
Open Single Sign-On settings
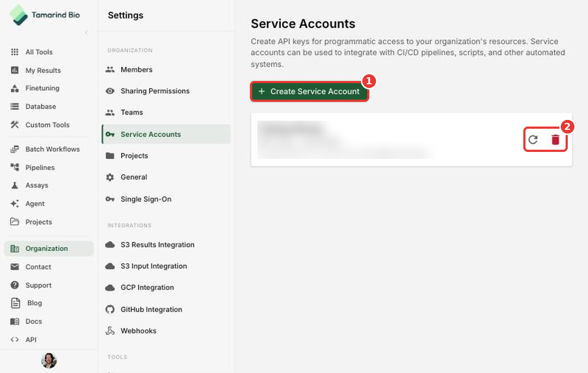(x=166, y=199)
